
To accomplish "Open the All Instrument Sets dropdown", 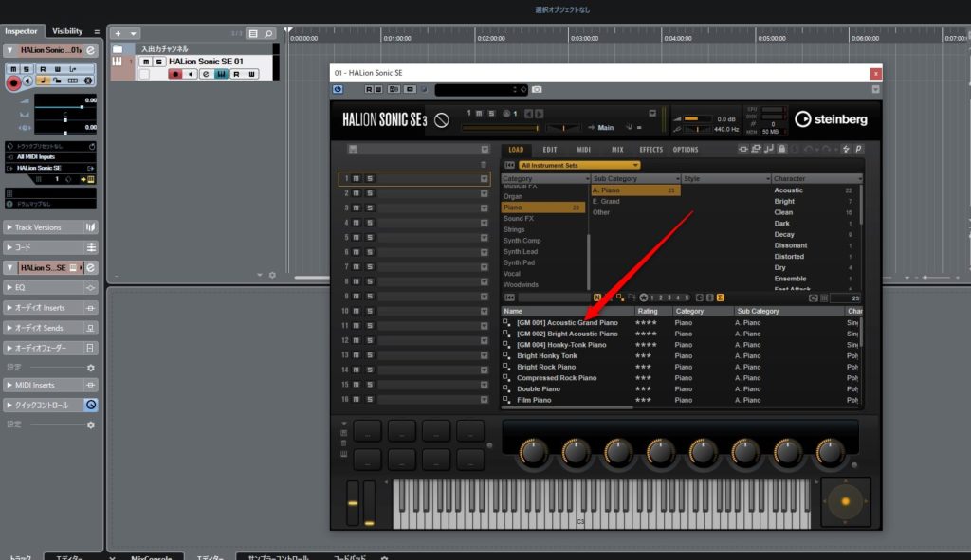I will tap(579, 165).
